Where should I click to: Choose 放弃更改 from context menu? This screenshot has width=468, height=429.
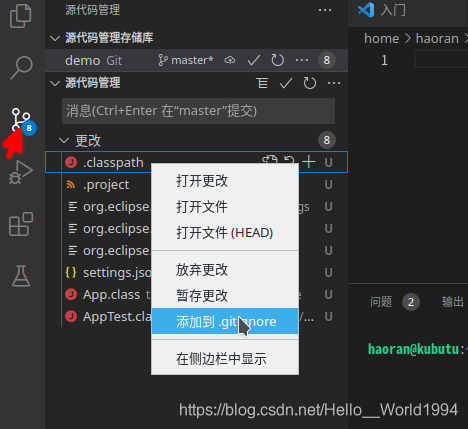(x=225, y=270)
